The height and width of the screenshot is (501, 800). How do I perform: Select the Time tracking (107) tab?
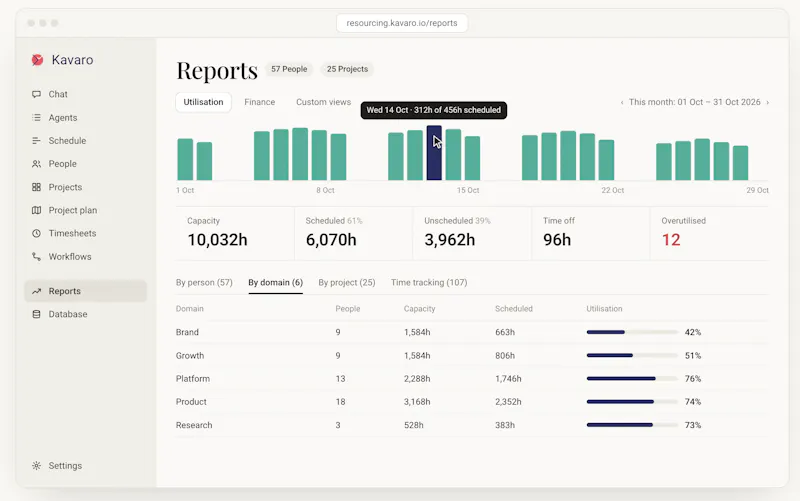tap(429, 283)
